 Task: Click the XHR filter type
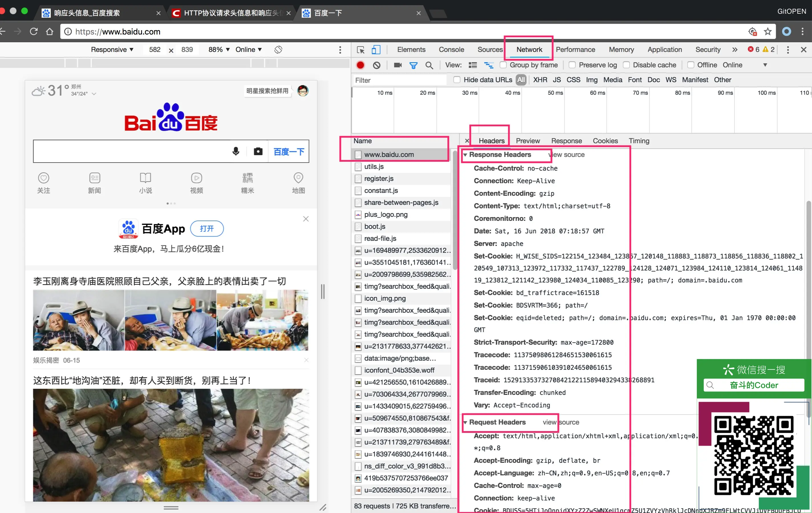[x=540, y=80]
